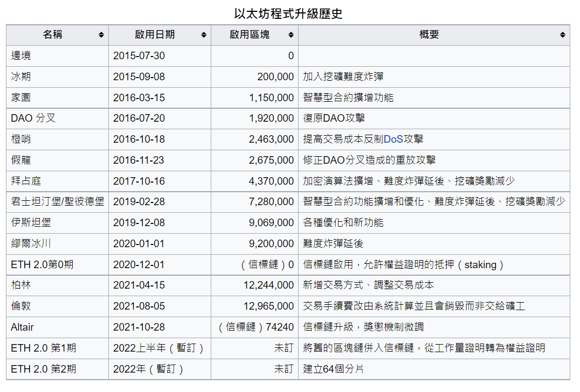Click block number 1,920,000
Screen dimensions: 580x392
click(272, 118)
